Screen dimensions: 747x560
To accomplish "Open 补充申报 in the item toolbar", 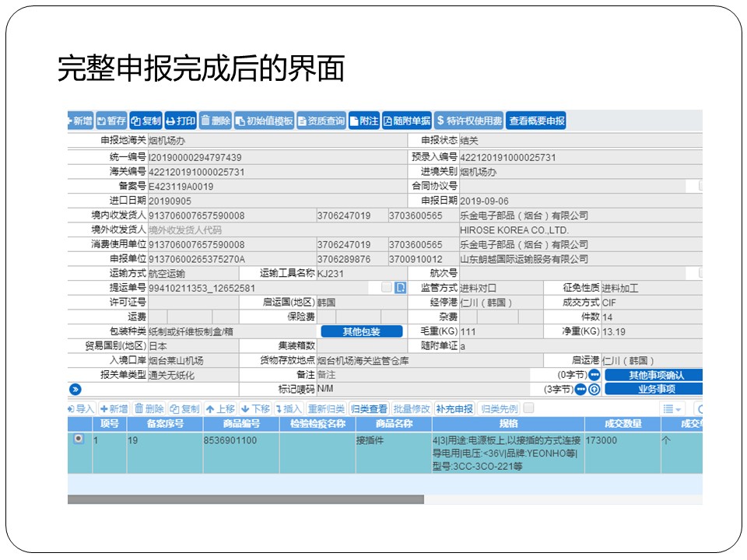I will 454,409.
